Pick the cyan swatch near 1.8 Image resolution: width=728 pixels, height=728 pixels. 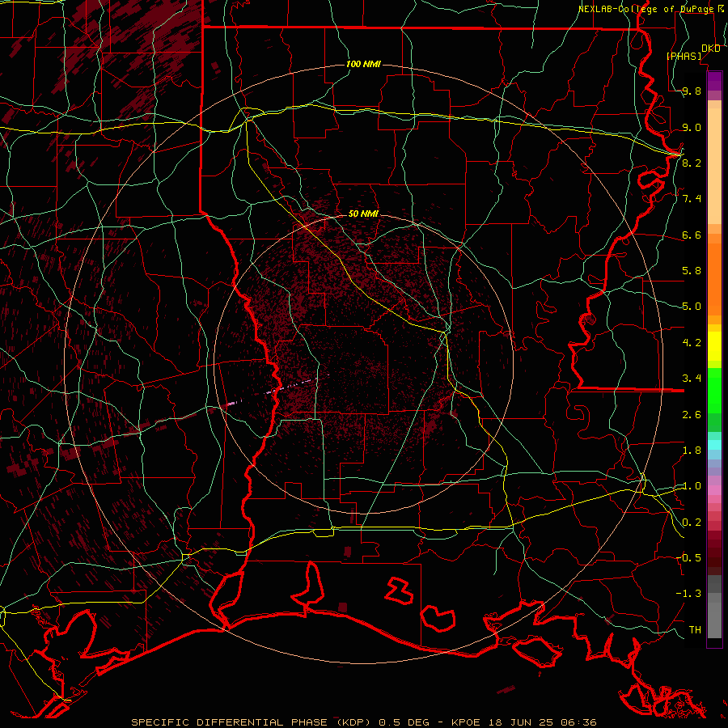point(714,445)
